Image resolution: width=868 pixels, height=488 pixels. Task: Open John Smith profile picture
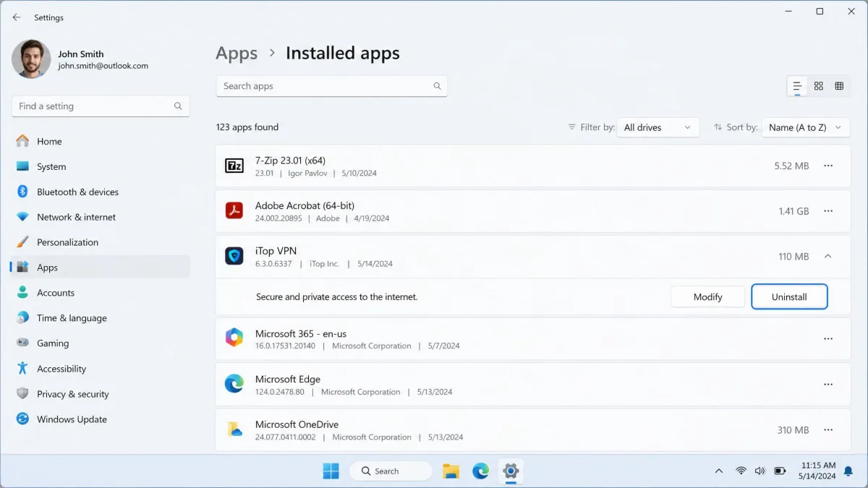pyautogui.click(x=31, y=59)
